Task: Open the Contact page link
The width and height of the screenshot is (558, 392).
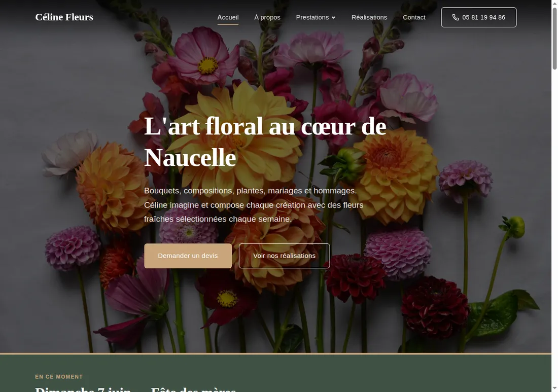Action: click(414, 17)
